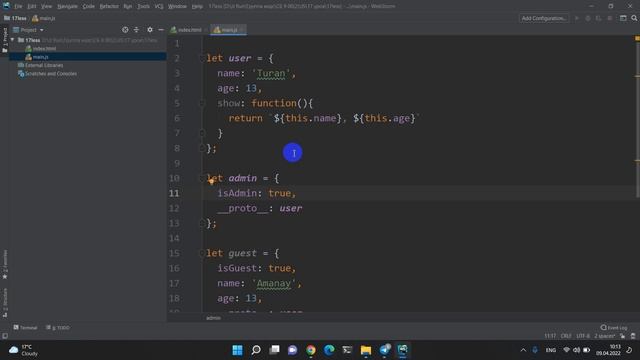640x360 pixels.
Task: Open the VCS menu
Action: [x=159, y=6]
